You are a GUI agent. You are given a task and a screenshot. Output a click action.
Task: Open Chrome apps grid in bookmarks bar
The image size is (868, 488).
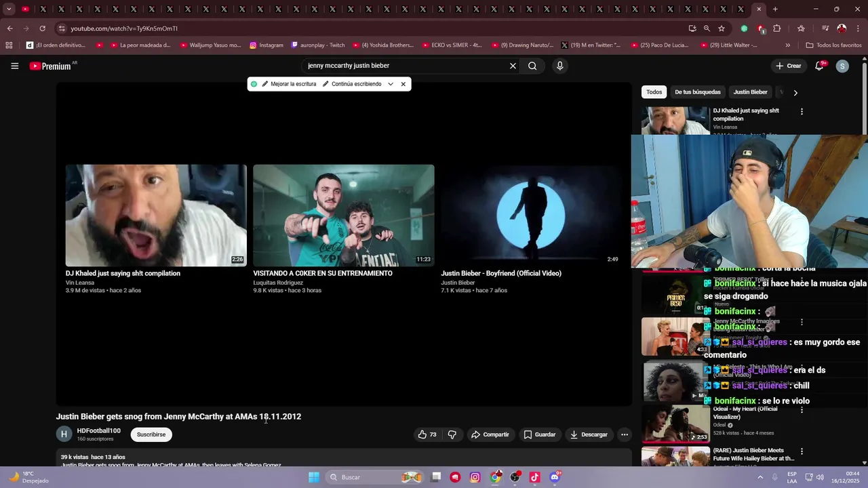pyautogui.click(x=9, y=45)
